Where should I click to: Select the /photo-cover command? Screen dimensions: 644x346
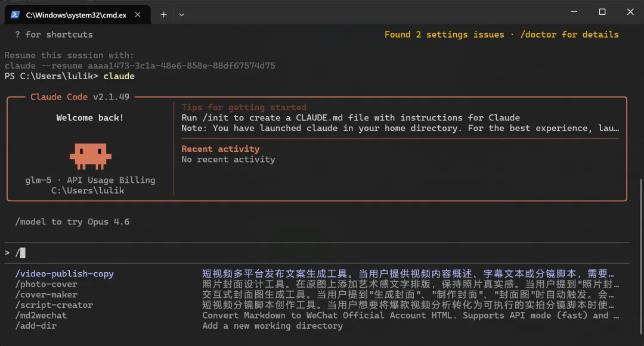coord(46,284)
